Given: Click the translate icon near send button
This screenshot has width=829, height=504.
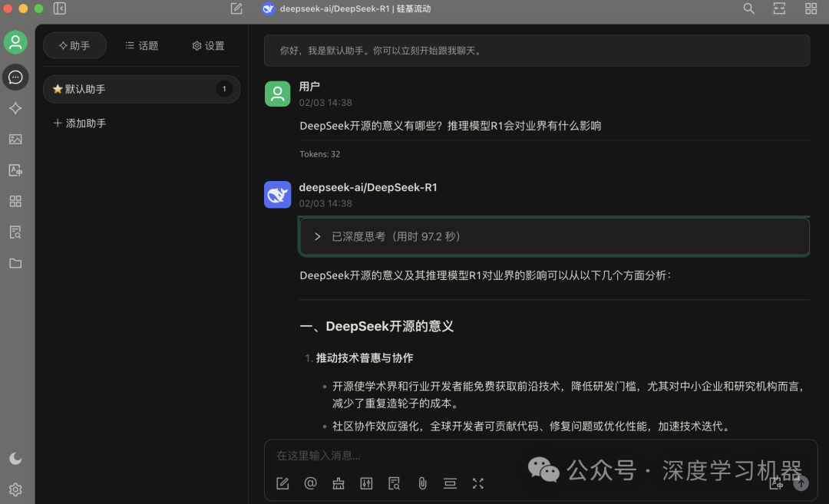Looking at the screenshot, I should pyautogui.click(x=776, y=483).
